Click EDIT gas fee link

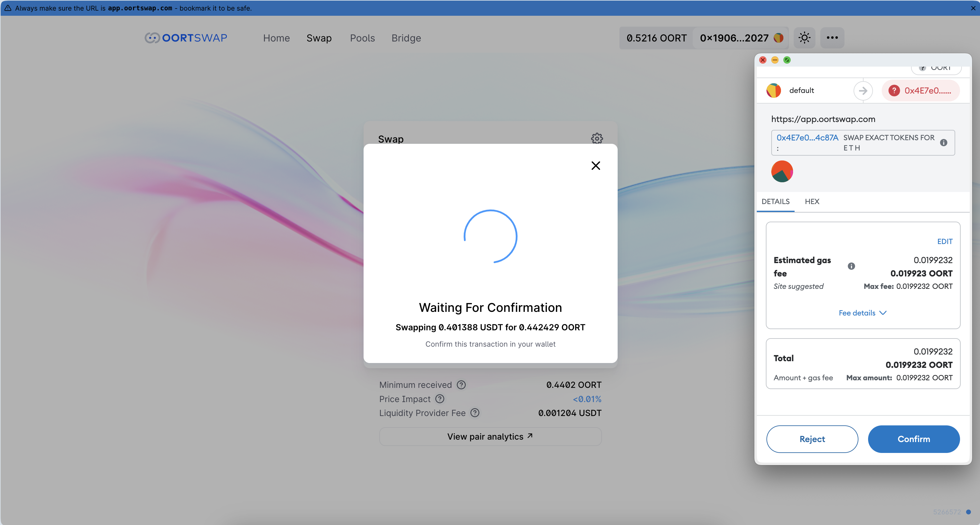click(x=944, y=241)
